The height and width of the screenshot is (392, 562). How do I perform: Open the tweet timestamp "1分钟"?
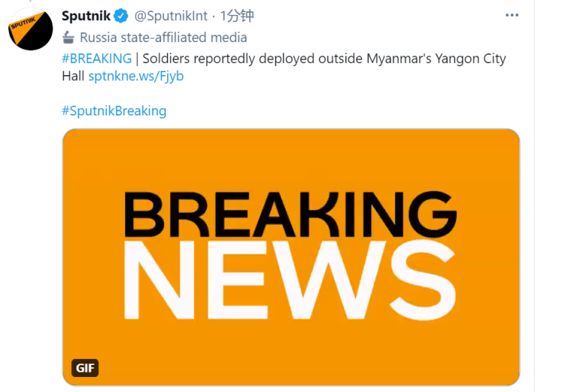pos(237,16)
